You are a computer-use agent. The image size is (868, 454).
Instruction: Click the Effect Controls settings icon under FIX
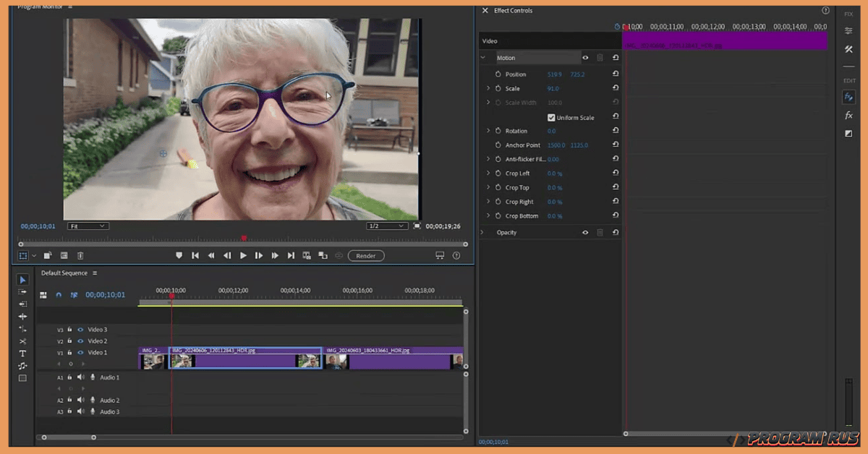849,30
